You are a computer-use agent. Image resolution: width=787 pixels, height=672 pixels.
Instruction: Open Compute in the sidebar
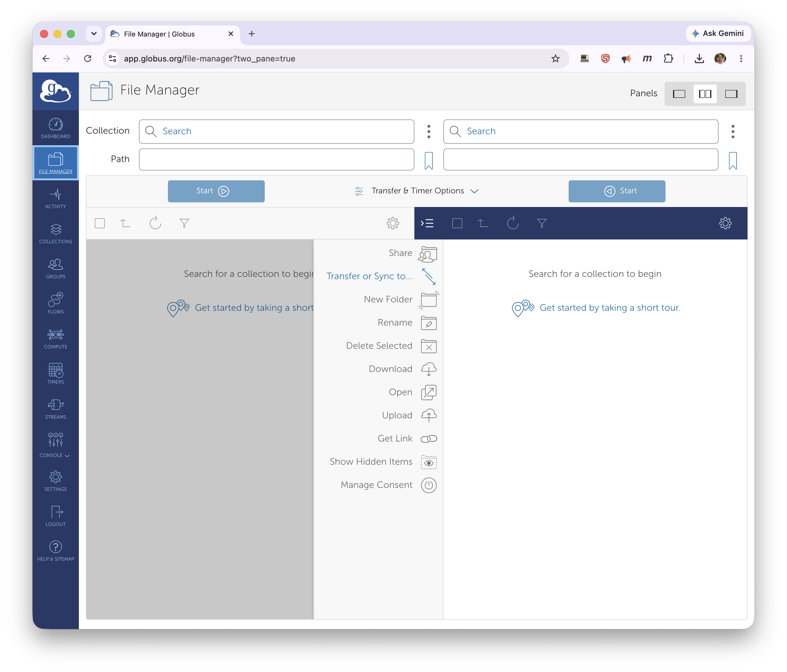55,339
